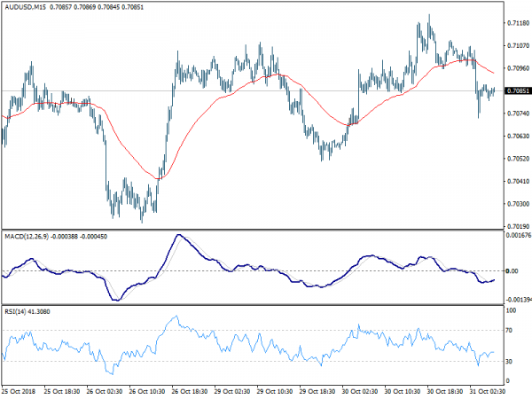This screenshot has width=532, height=399.
Task: Click the MACD peak near 26 Oct 18:30
Action: coord(179,235)
